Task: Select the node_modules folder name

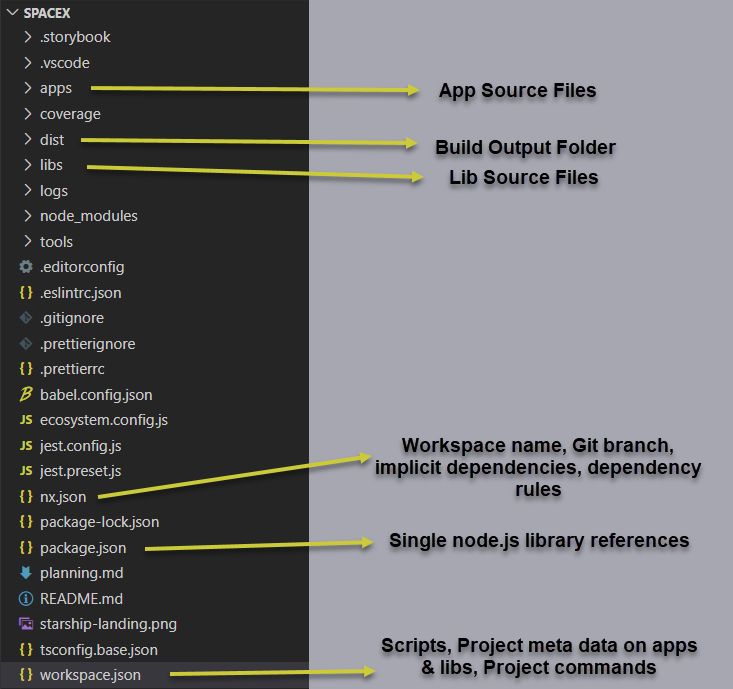Action: pos(89,216)
